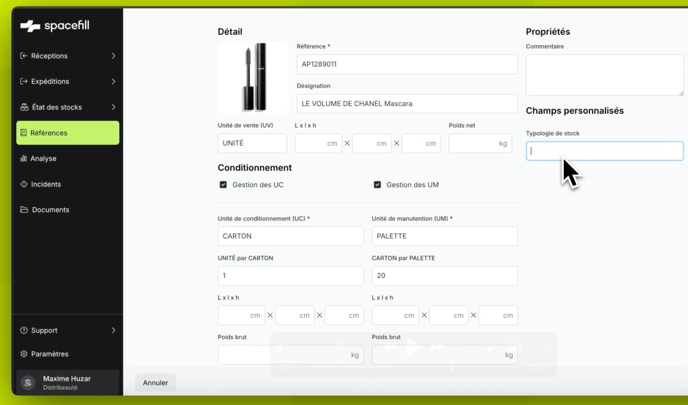Uncheck the Gestion des UC checkbox
Screen dimensions: 688x405
click(223, 185)
